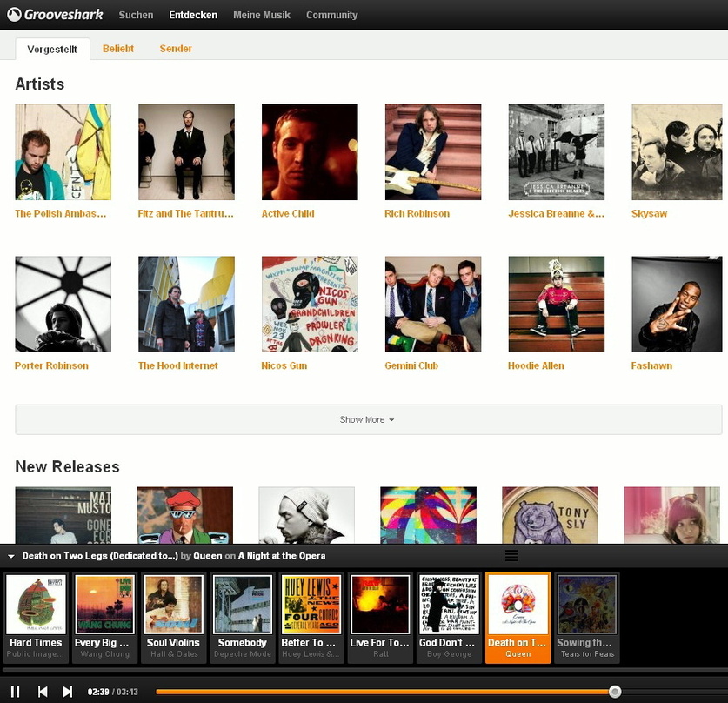Play Soul Violins by Hall & Oates
The height and width of the screenshot is (703, 728).
coord(173,618)
